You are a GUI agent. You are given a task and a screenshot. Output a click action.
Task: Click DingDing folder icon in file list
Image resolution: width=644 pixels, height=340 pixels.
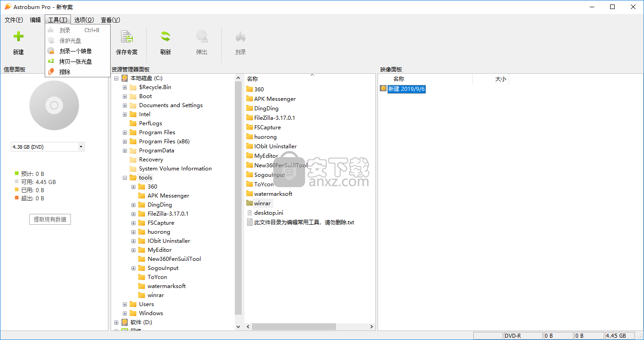point(249,108)
